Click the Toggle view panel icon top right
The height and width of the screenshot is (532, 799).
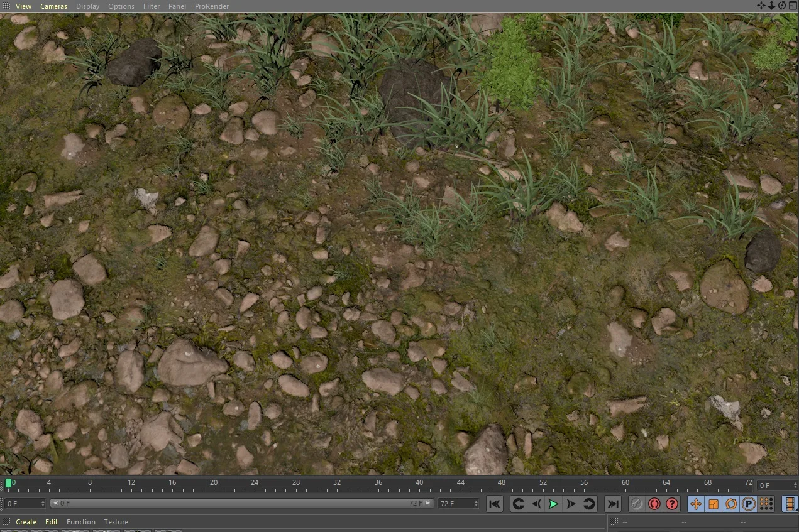click(x=792, y=5)
